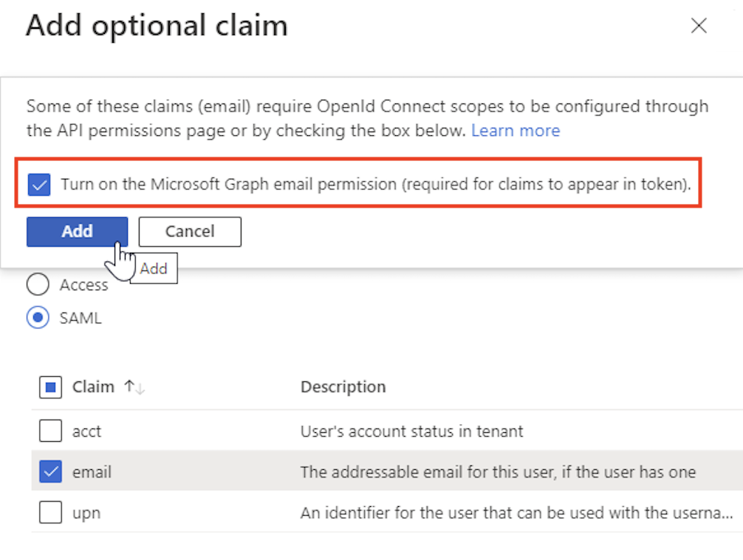Sort by clicking the Claim column header
Image resolution: width=743 pixels, height=560 pixels.
click(x=93, y=387)
